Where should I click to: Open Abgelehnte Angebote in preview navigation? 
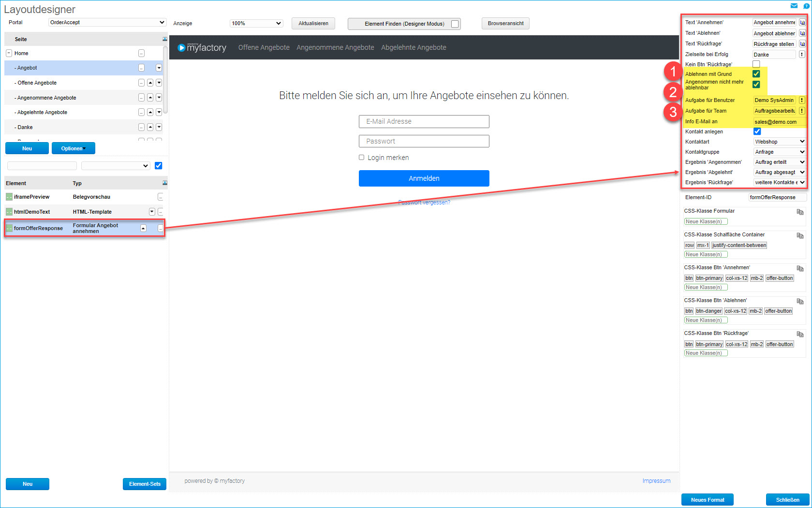[413, 47]
